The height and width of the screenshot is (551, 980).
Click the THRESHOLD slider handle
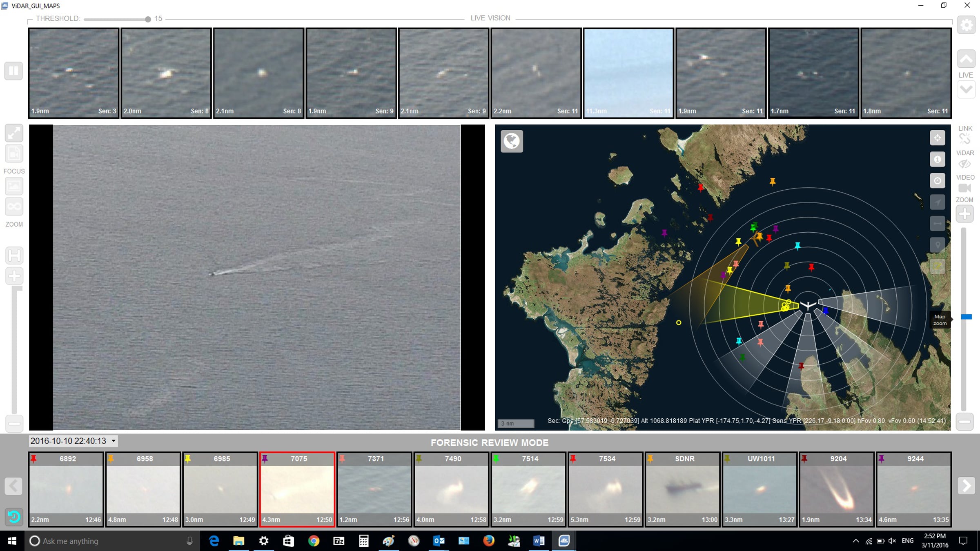(148, 19)
